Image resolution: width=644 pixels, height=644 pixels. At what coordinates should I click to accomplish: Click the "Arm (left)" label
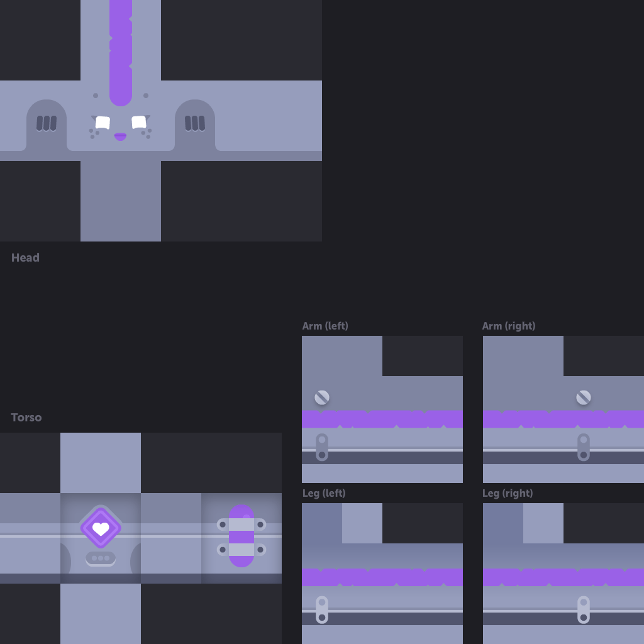click(325, 326)
